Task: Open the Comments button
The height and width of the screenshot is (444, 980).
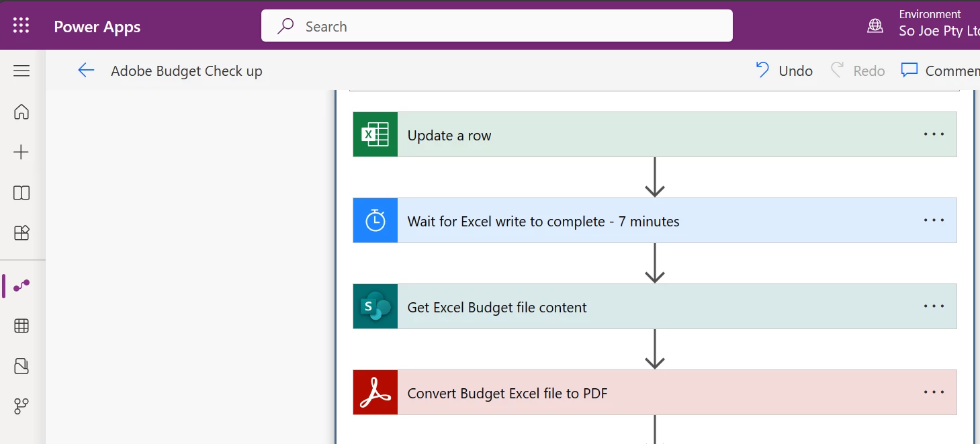Action: click(x=940, y=71)
